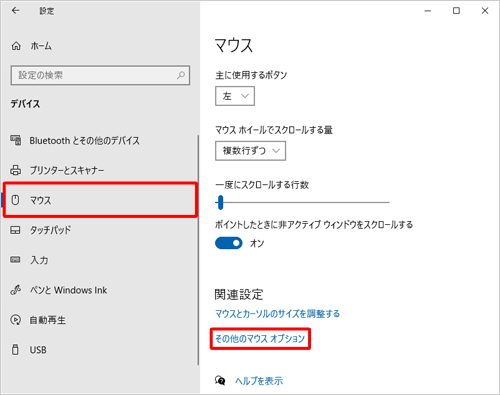
Task: Click the pen icon for Windows Ink
Action: (x=16, y=290)
